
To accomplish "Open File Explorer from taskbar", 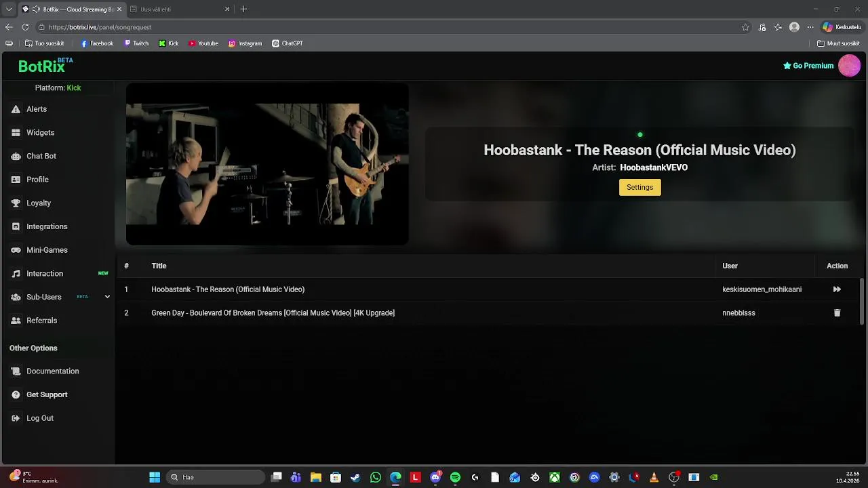I will click(316, 478).
